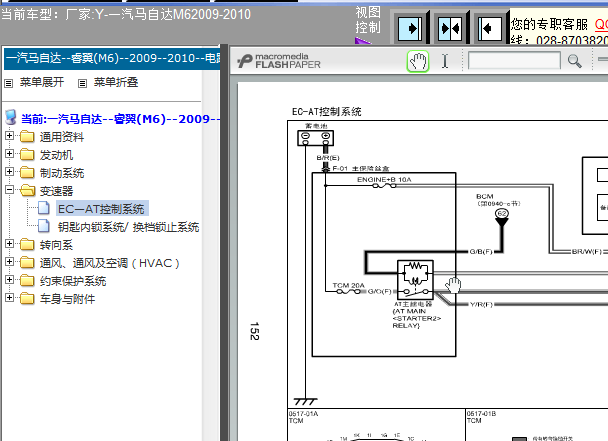Select the 通风、通风及空调（HVAC） label
The width and height of the screenshot is (608, 441).
tap(109, 263)
